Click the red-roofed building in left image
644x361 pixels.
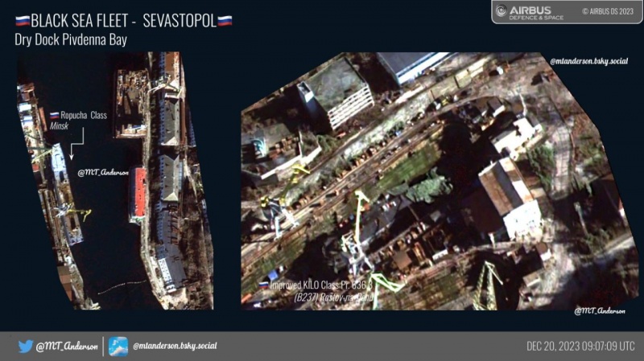click(139, 193)
